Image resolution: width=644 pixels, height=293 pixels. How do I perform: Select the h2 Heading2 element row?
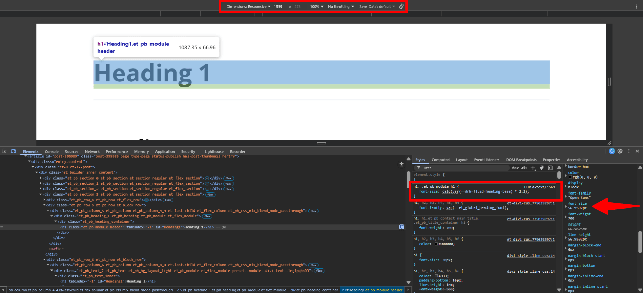(108, 281)
